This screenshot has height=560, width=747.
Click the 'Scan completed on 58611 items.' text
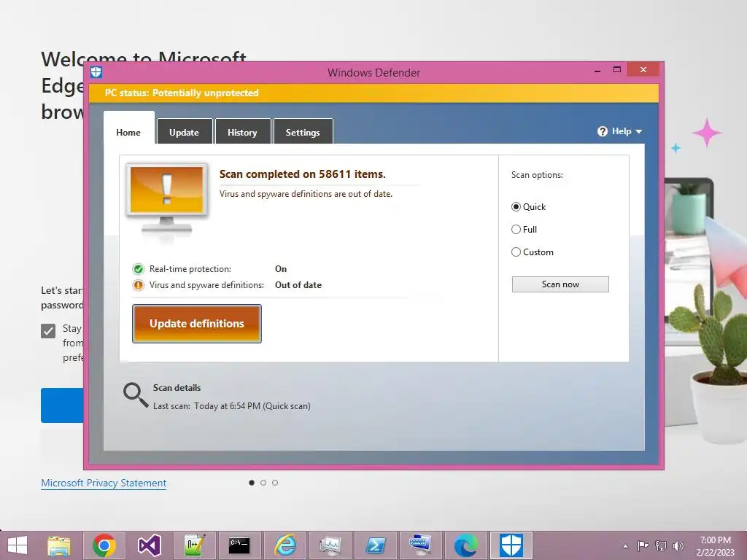303,174
